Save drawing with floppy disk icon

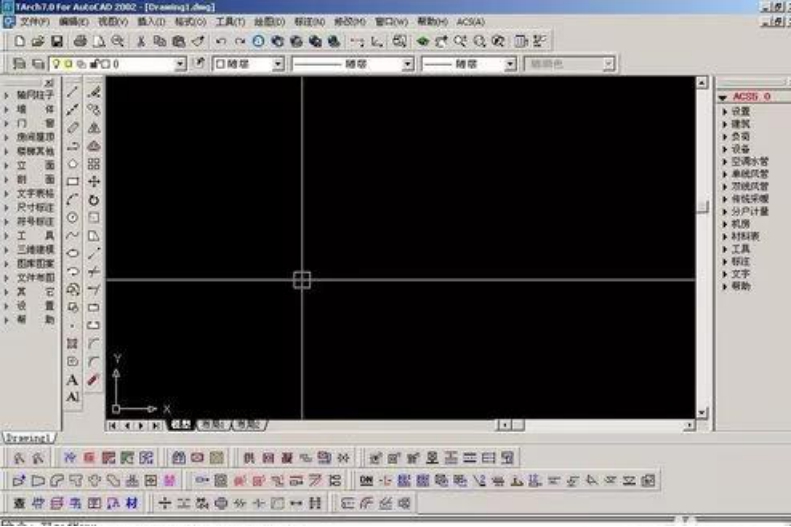click(x=56, y=41)
